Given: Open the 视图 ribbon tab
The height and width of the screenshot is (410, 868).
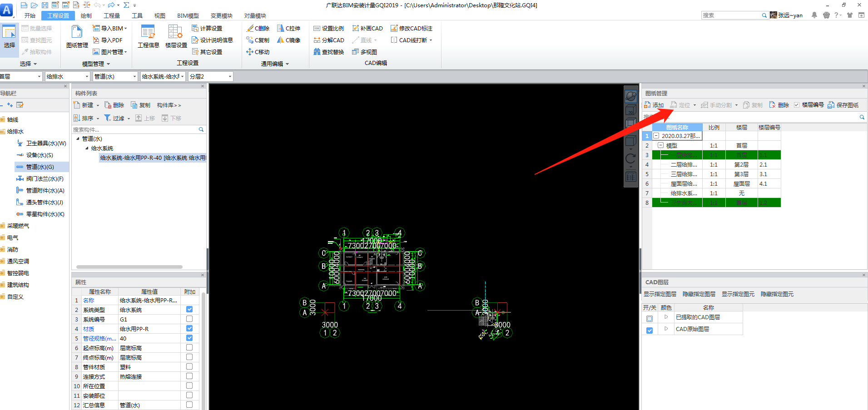Looking at the screenshot, I should click(160, 15).
